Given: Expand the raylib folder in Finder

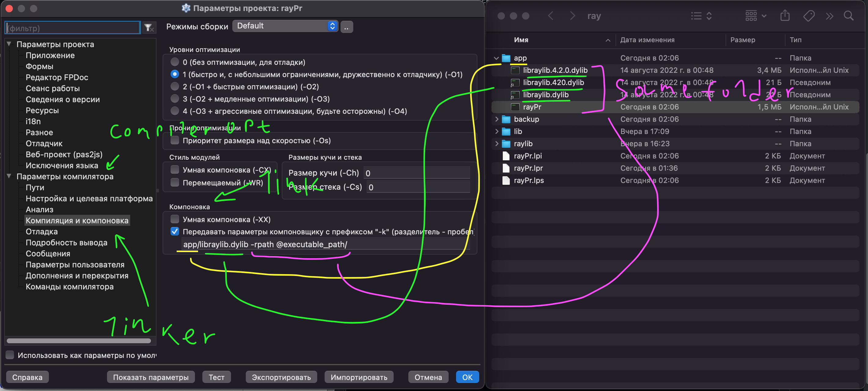Looking at the screenshot, I should 496,144.
